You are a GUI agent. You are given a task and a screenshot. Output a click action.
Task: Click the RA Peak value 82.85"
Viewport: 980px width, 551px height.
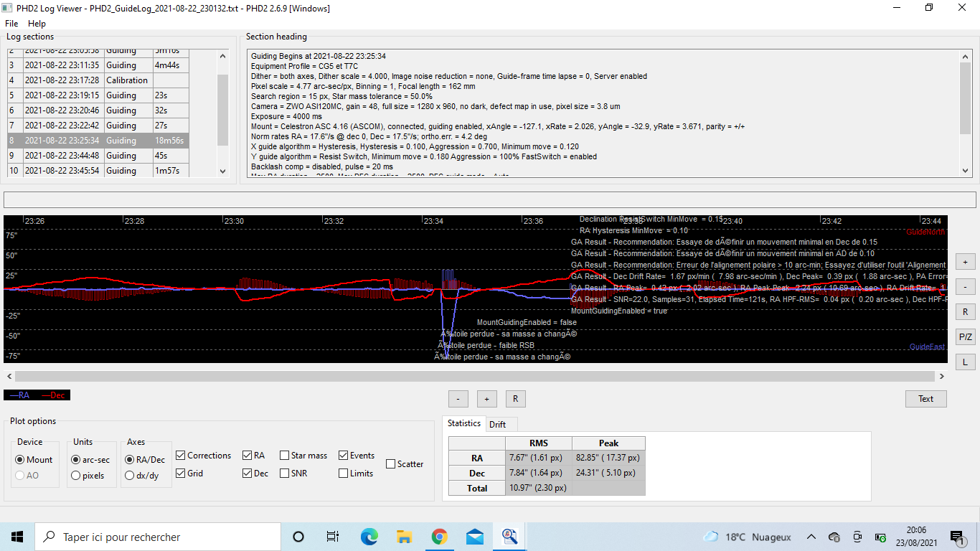click(x=608, y=458)
